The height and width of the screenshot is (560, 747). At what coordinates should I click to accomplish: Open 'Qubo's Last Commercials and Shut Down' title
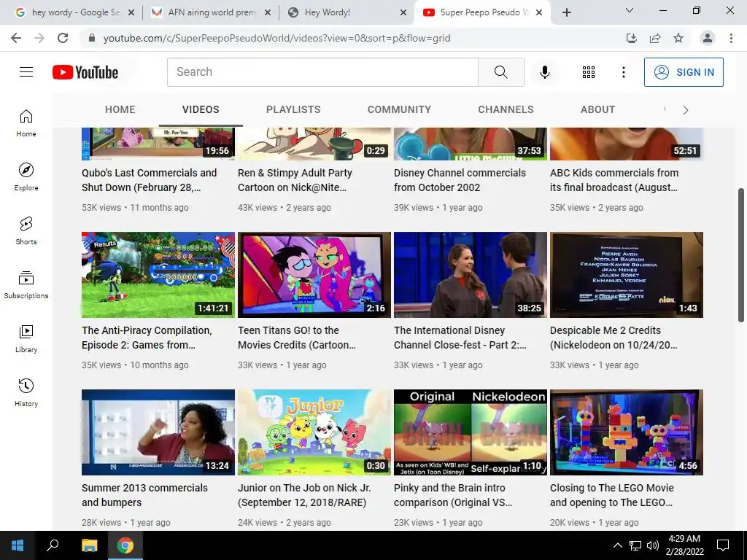click(x=149, y=180)
